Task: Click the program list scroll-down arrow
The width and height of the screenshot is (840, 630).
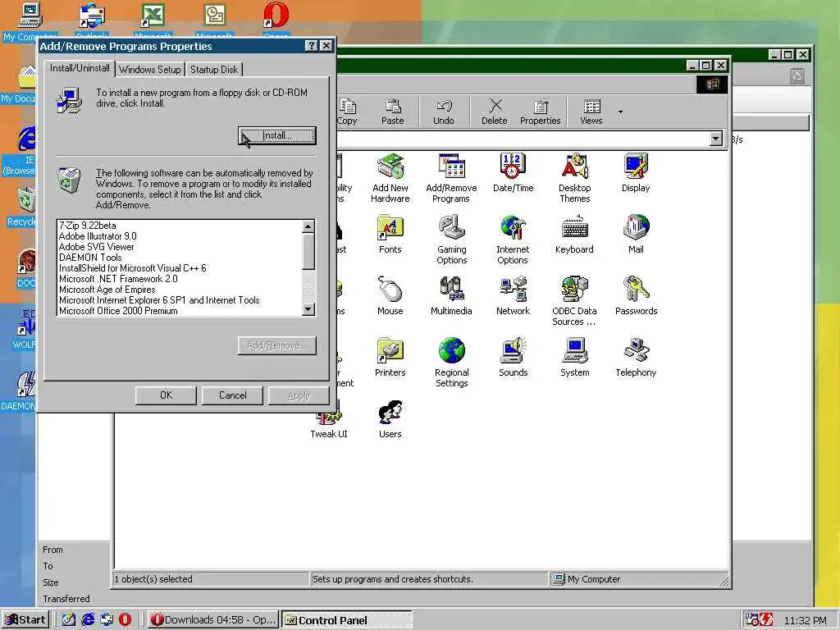Action: tap(308, 309)
